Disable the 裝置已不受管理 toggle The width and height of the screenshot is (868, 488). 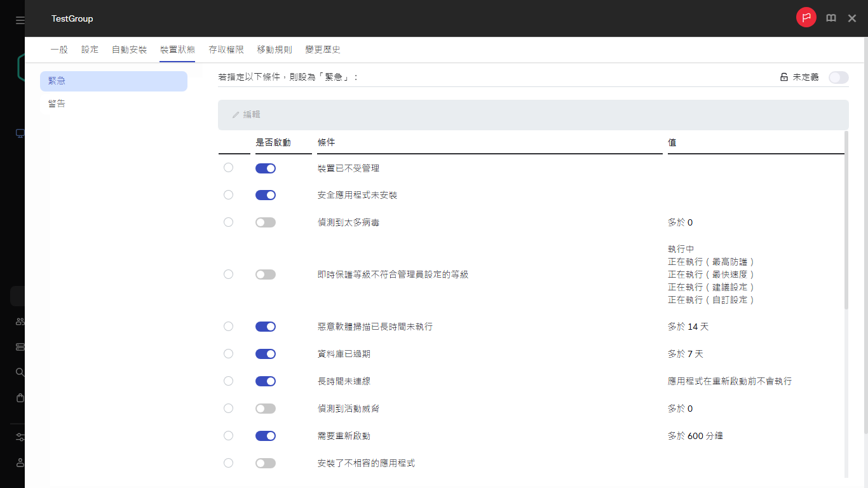(266, 168)
